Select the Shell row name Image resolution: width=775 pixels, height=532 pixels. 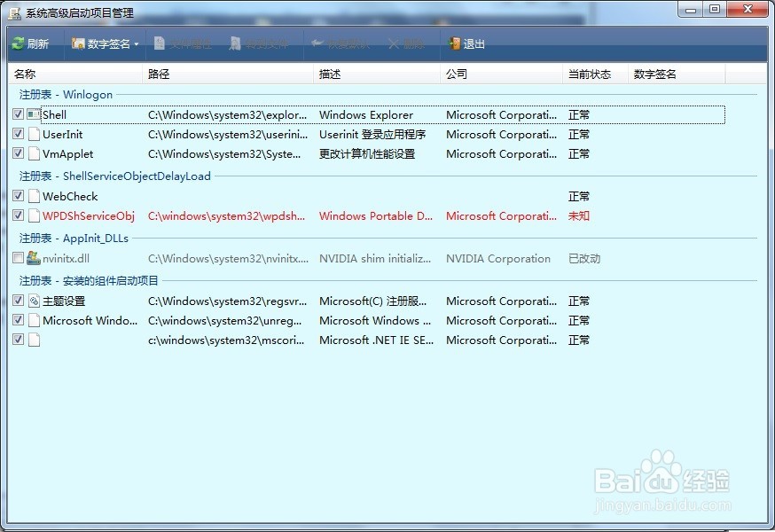54,114
